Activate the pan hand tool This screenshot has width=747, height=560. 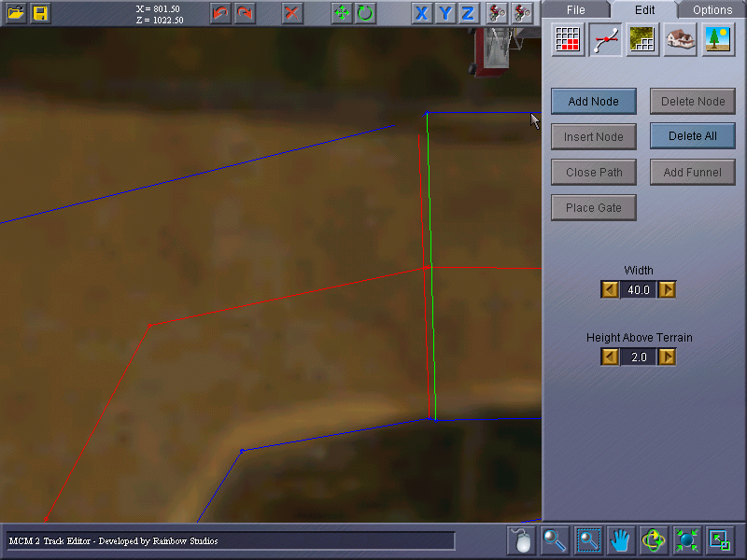point(621,540)
